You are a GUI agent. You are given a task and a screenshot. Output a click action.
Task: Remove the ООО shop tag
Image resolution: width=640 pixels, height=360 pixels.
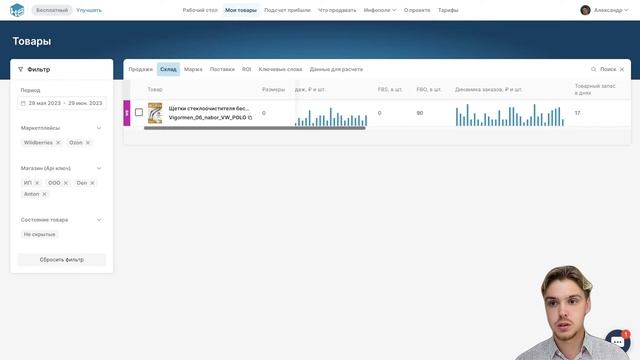(66, 183)
